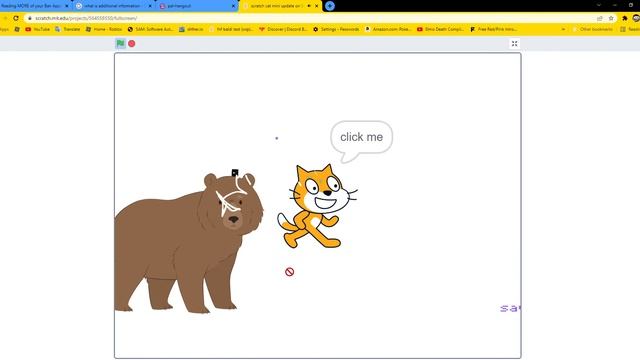Click the Settings gear bookmark icon
640x360 pixels.
click(x=316, y=29)
